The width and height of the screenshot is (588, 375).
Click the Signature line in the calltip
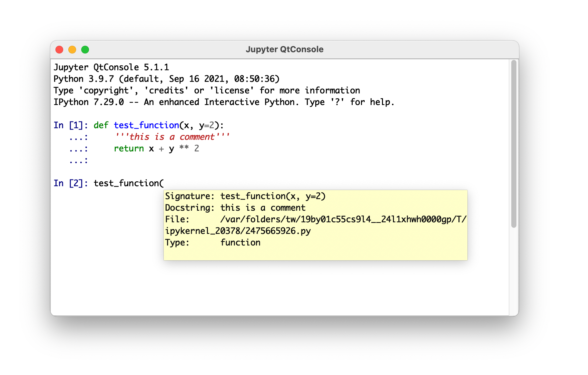coord(245,196)
